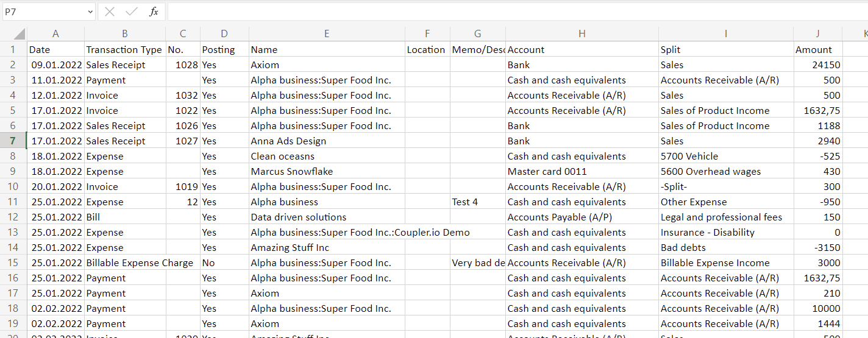
Task: Select the cell with number 1022
Action: (183, 110)
